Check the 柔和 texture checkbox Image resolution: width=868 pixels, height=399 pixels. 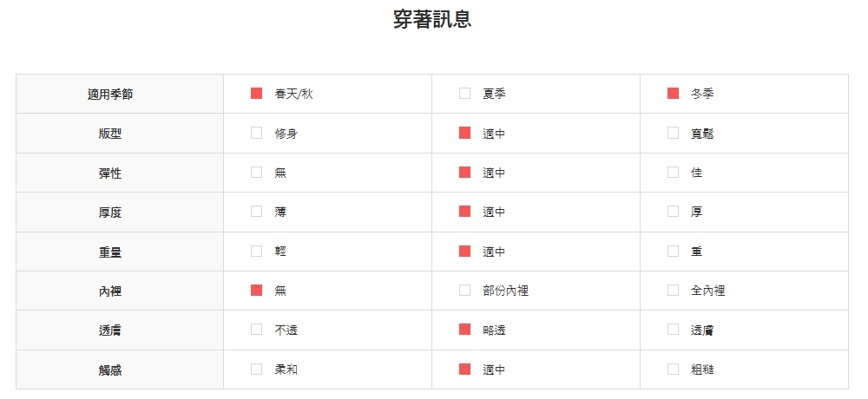(256, 370)
